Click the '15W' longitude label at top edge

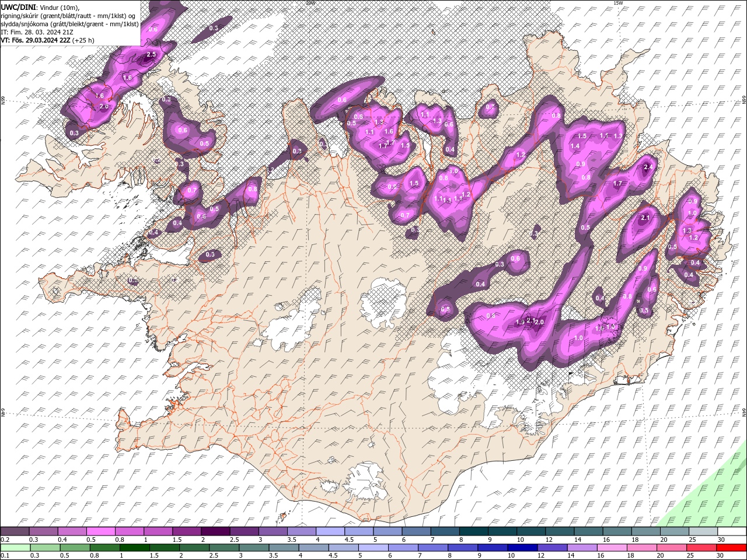pyautogui.click(x=617, y=3)
